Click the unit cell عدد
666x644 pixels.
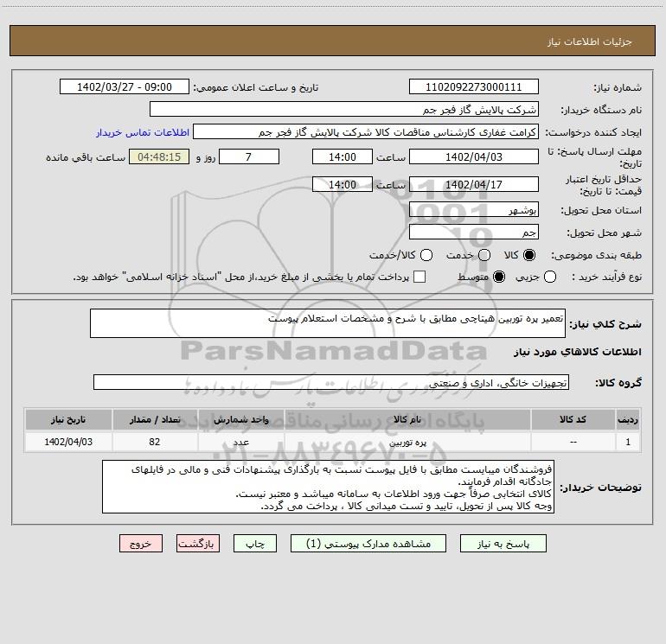pyautogui.click(x=240, y=443)
